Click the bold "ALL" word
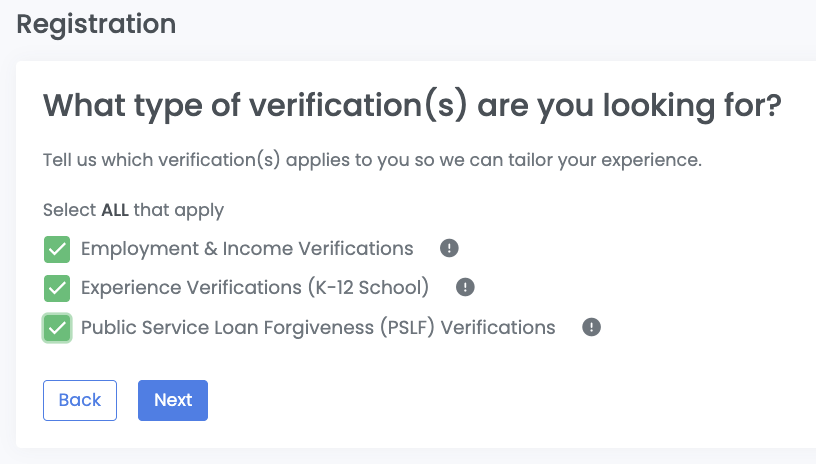 (115, 210)
